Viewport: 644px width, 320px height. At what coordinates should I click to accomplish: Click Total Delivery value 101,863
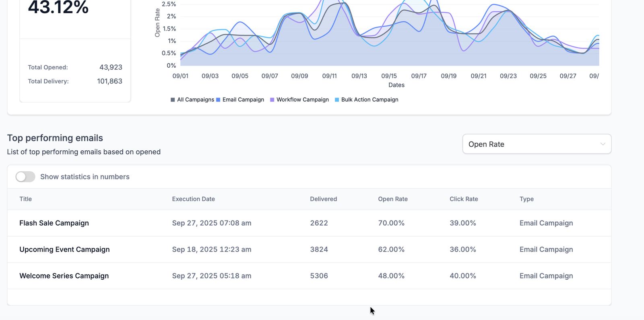tap(109, 81)
